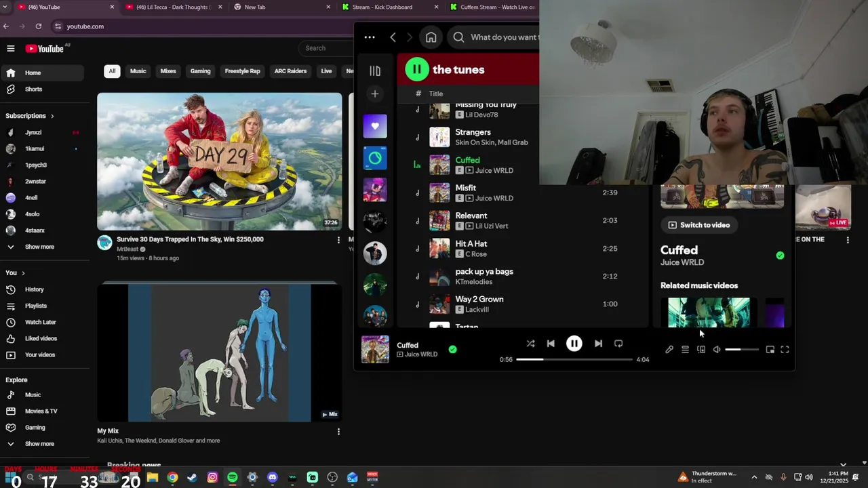The image size is (868, 488).
Task: Select the Hit A Hat track
Action: click(x=522, y=248)
